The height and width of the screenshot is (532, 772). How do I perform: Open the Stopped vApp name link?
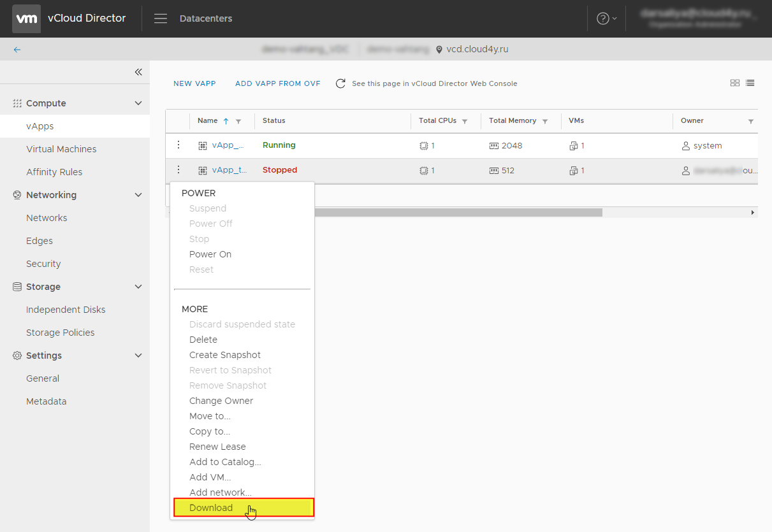click(x=229, y=170)
